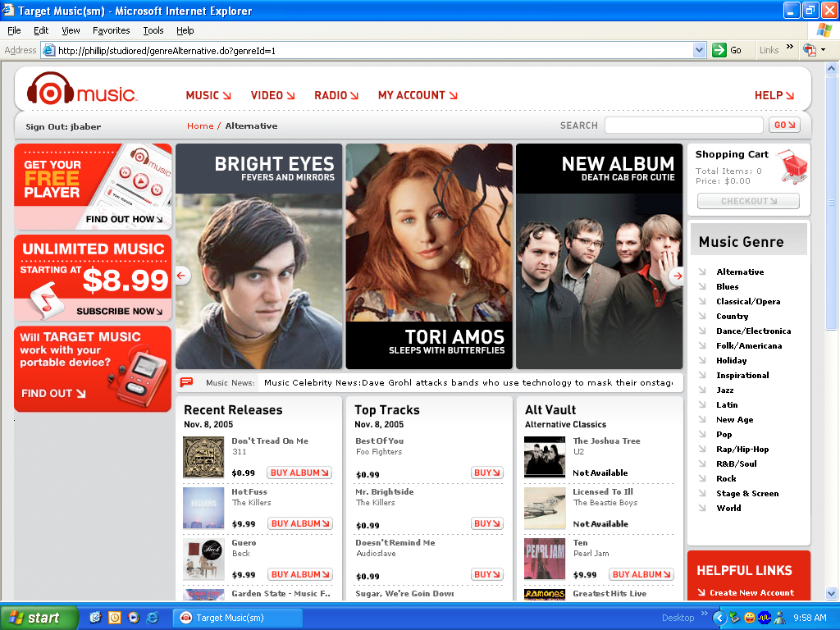Sign out jbaber link
Image resolution: width=840 pixels, height=630 pixels.
click(63, 126)
